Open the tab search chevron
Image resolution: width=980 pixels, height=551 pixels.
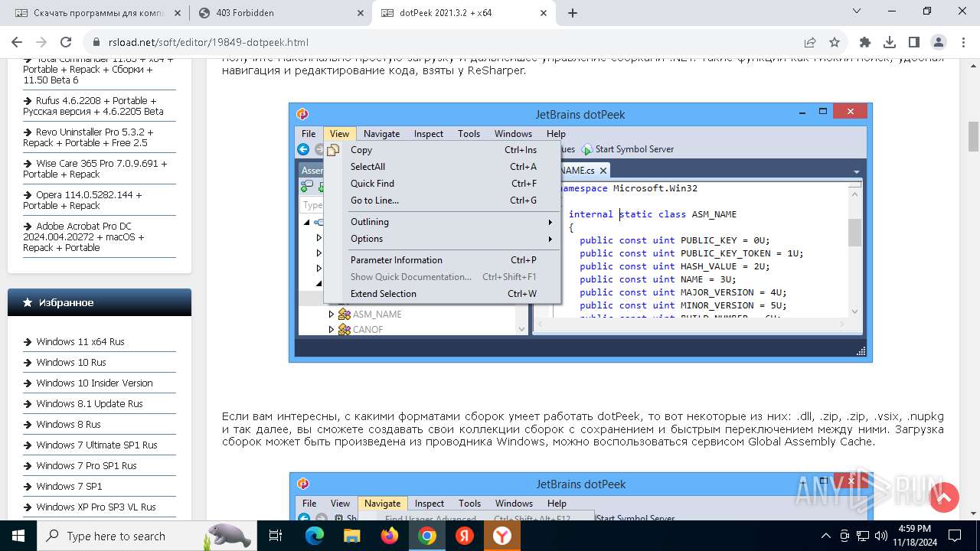(x=857, y=11)
